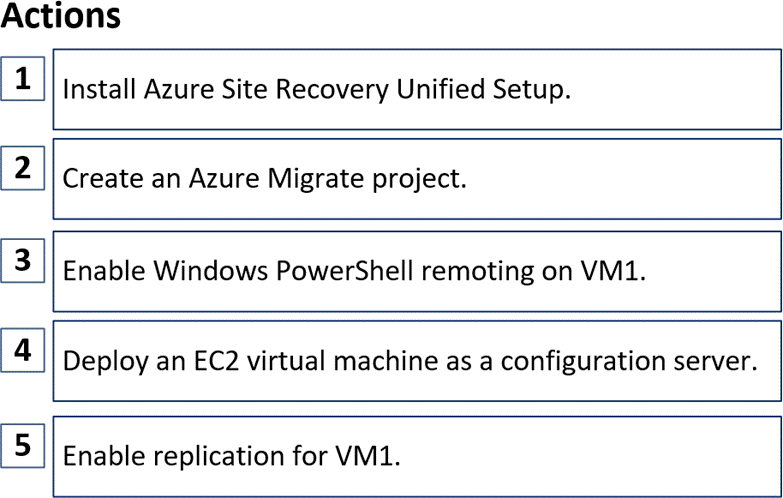Click the words Site Recovery in action 1
The height and width of the screenshot is (498, 783).
312,89
